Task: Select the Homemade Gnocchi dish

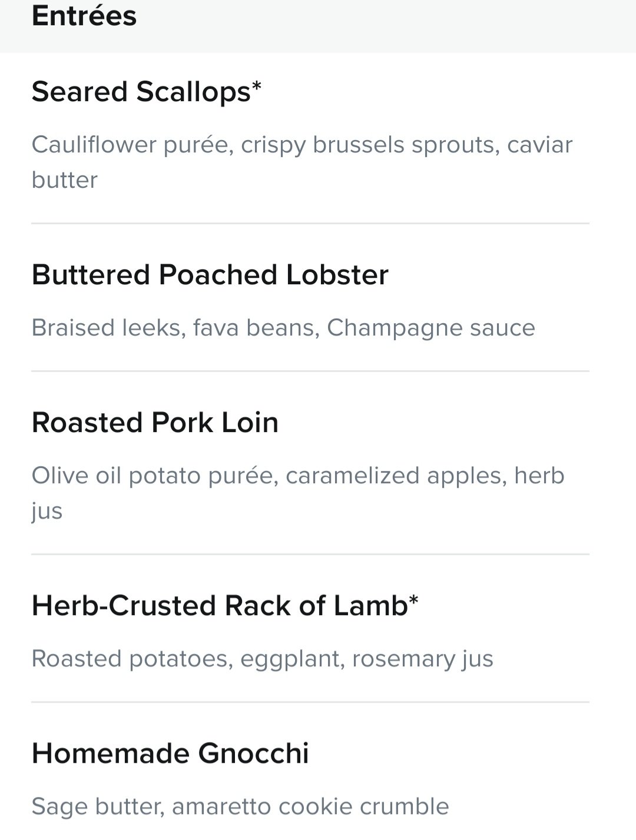Action: [x=170, y=753]
